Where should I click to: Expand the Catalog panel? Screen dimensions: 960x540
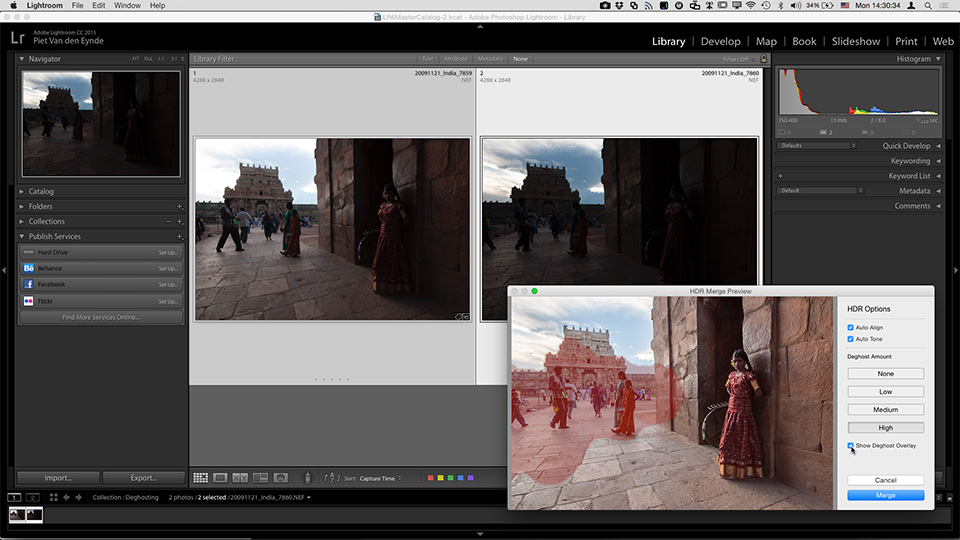(x=21, y=192)
